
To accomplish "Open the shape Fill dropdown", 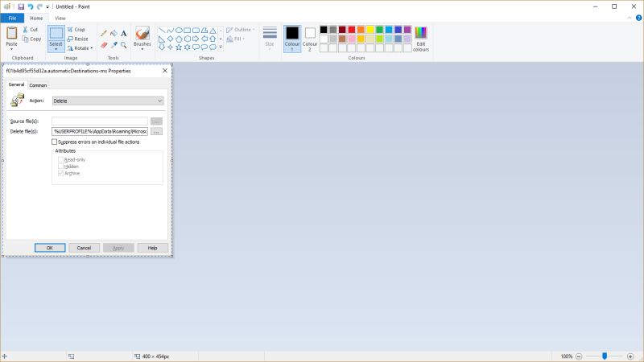I will tap(235, 39).
